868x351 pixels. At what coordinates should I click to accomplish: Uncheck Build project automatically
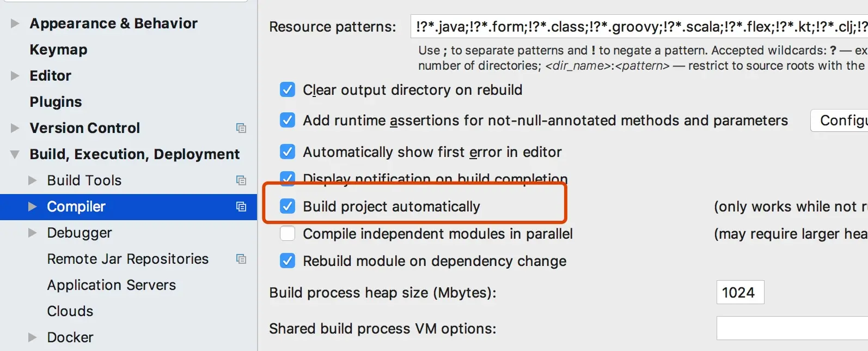(x=288, y=206)
